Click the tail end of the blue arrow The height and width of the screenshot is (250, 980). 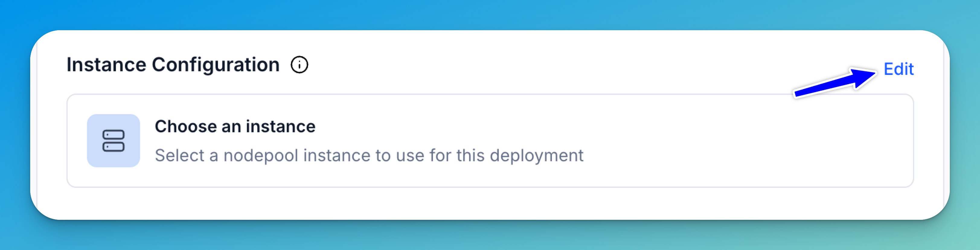798,94
